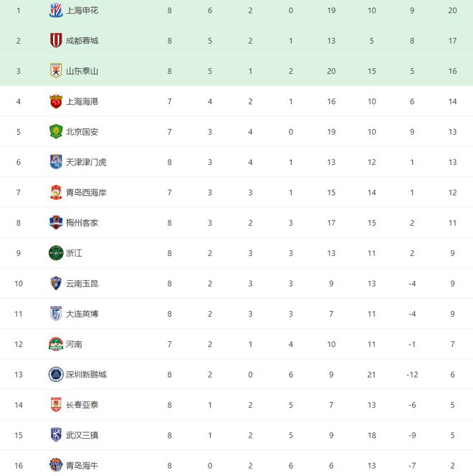Image resolution: width=473 pixels, height=476 pixels.
Task: Click 深圳新鹏城's -12 goal difference
Action: (412, 375)
